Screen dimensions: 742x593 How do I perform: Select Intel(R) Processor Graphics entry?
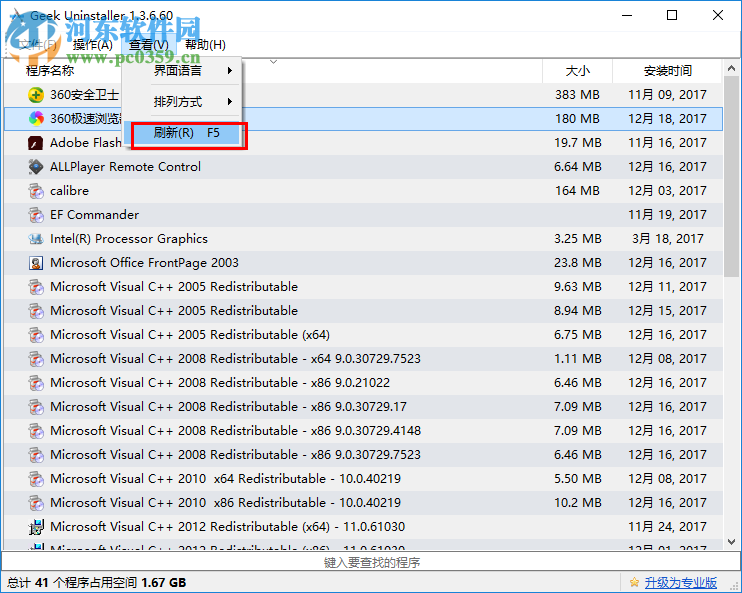(x=129, y=239)
